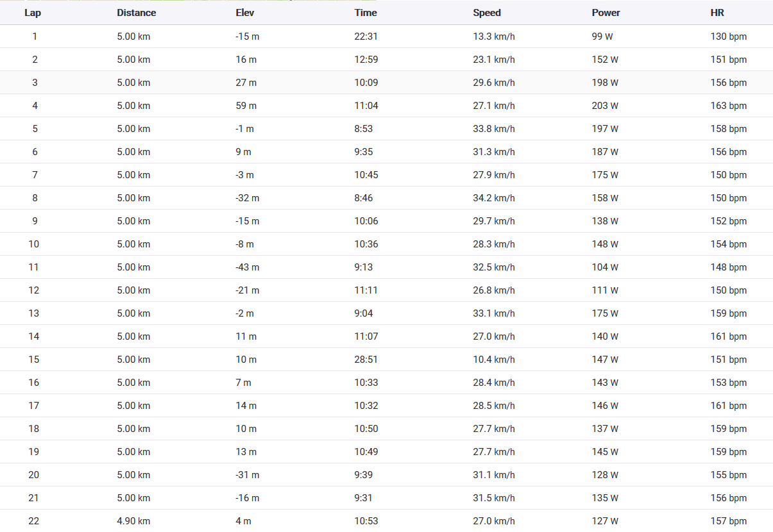Click the Speed column header
This screenshot has height=532, width=773.
coord(487,13)
